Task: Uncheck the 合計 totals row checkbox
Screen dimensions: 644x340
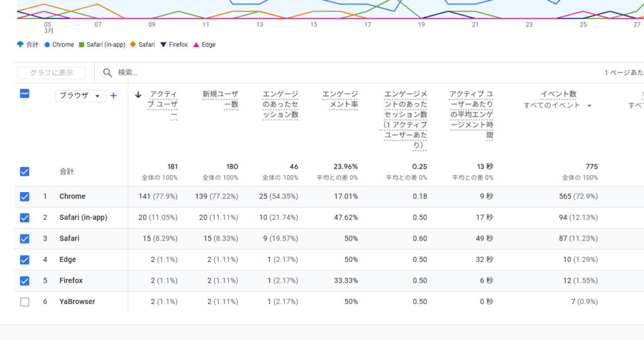Action: 25,171
